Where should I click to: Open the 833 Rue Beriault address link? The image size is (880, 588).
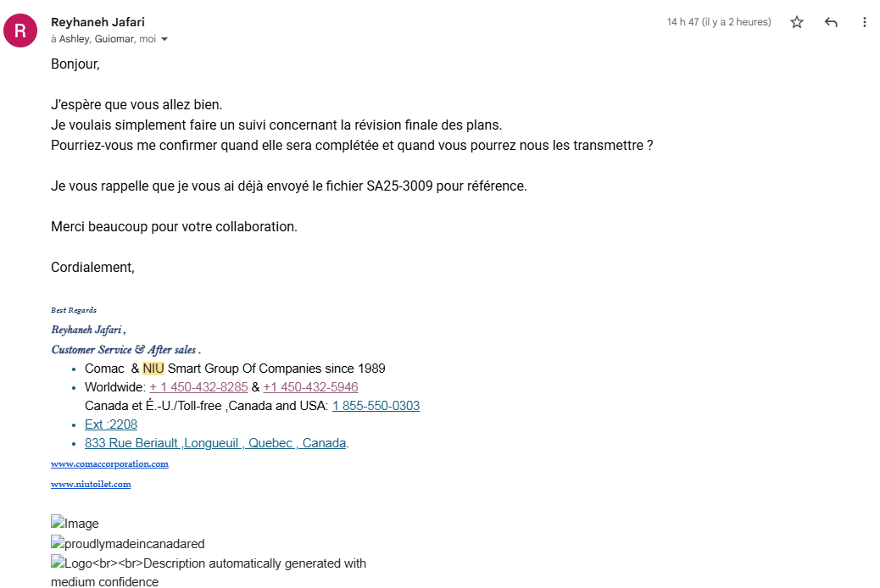coord(215,443)
